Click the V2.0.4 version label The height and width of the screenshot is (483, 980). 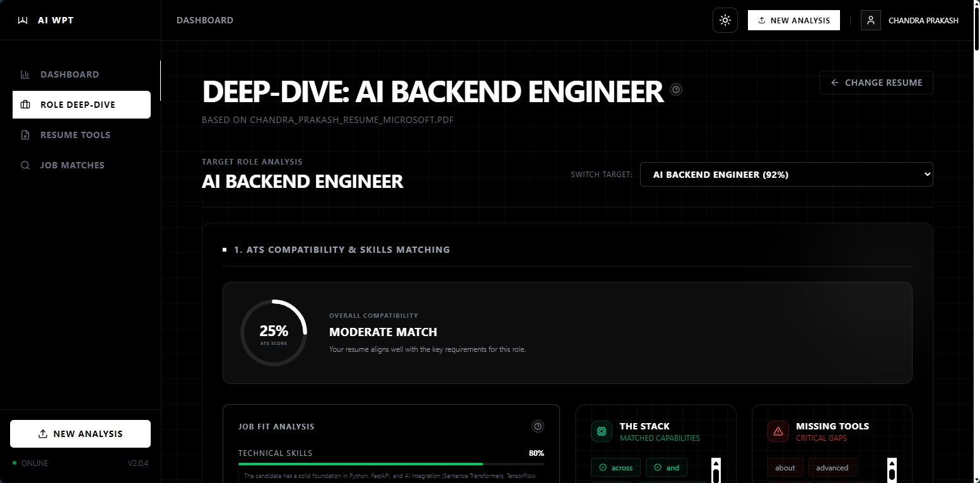click(x=138, y=463)
